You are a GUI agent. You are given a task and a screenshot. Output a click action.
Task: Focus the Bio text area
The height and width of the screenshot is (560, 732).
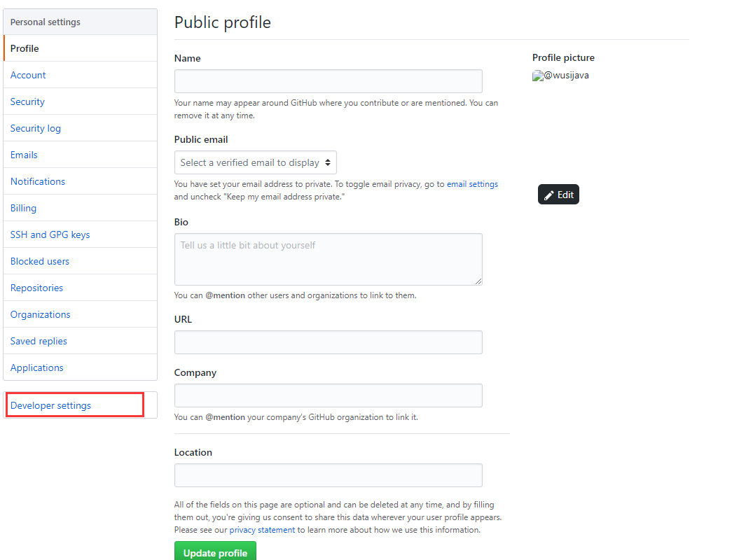tap(328, 259)
